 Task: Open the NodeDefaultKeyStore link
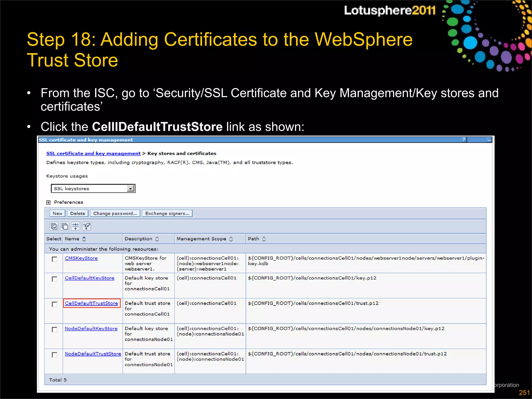(91, 329)
